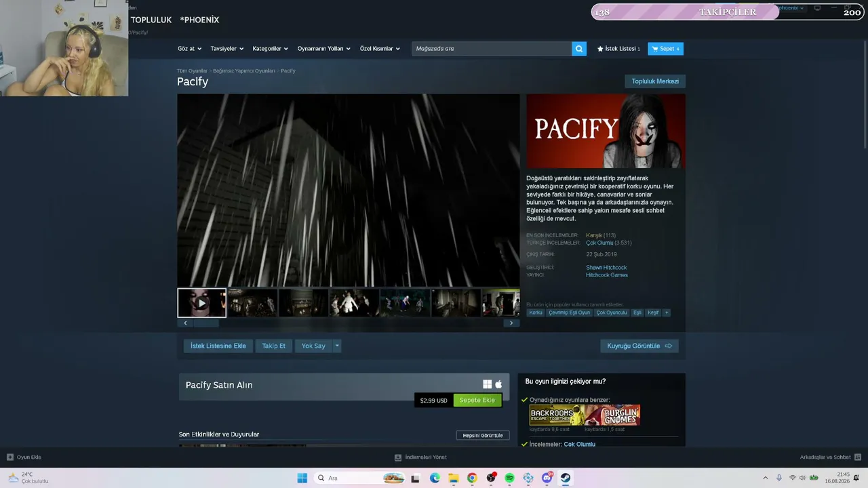Viewport: 868px width, 488px height.
Task: Open downloads manager icon at bottom
Action: (x=398, y=457)
